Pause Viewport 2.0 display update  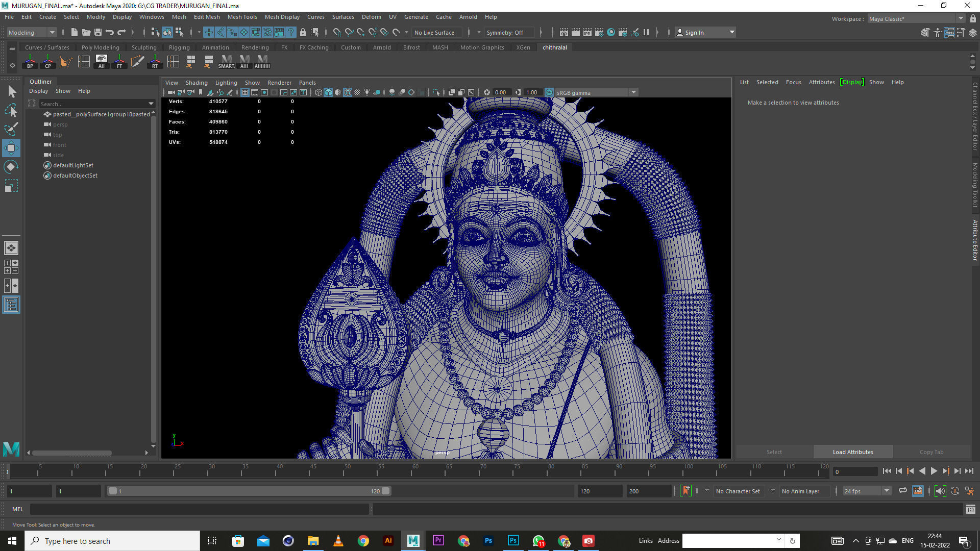pyautogui.click(x=646, y=32)
